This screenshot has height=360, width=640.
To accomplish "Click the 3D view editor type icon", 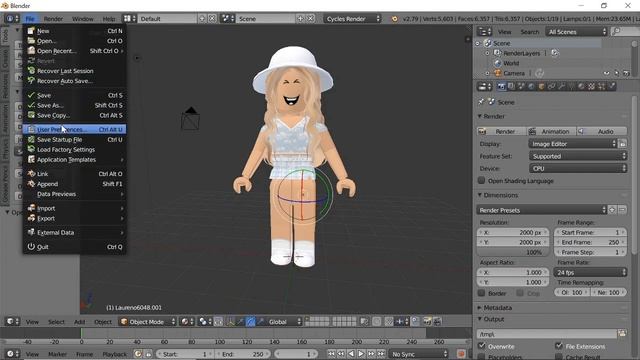I will point(12,322).
